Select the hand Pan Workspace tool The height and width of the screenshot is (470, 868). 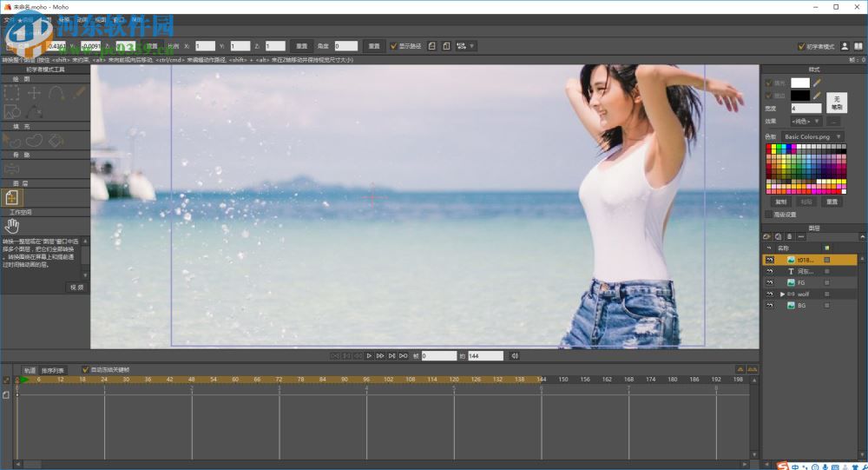coord(12,227)
